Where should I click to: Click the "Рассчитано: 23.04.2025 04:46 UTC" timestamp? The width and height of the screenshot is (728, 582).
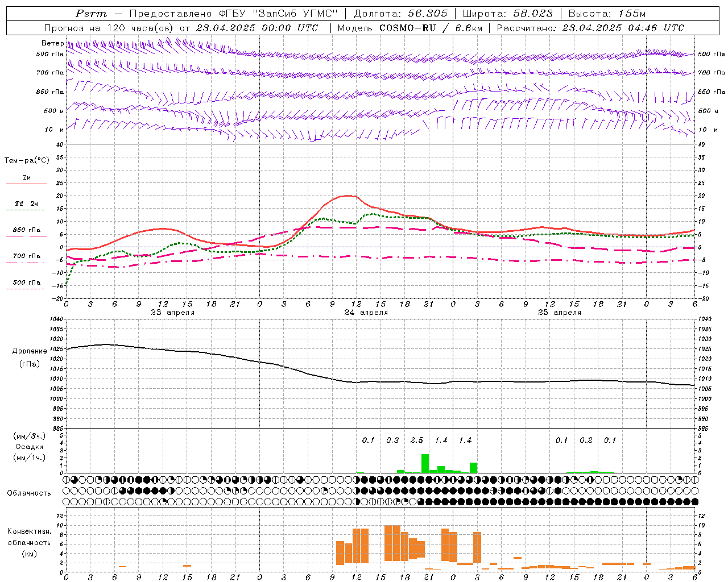pyautogui.click(x=590, y=28)
